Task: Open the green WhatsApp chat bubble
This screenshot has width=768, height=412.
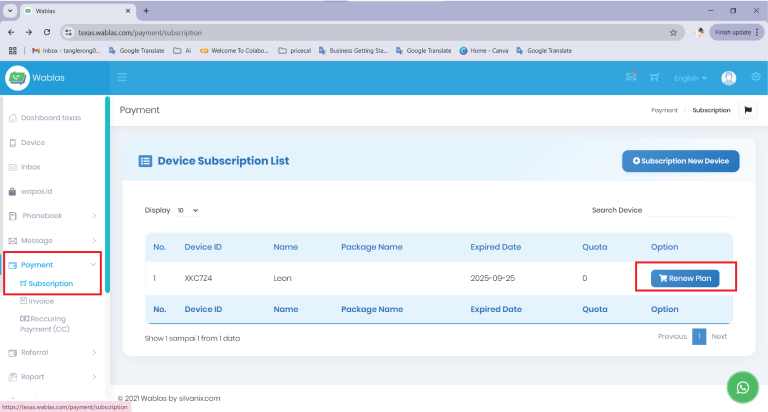Action: point(741,387)
